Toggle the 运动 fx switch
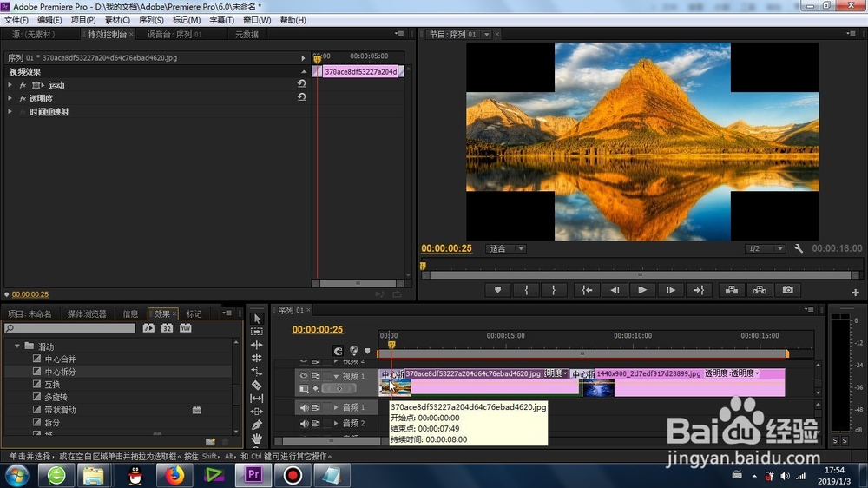The height and width of the screenshot is (488, 868). coord(23,85)
